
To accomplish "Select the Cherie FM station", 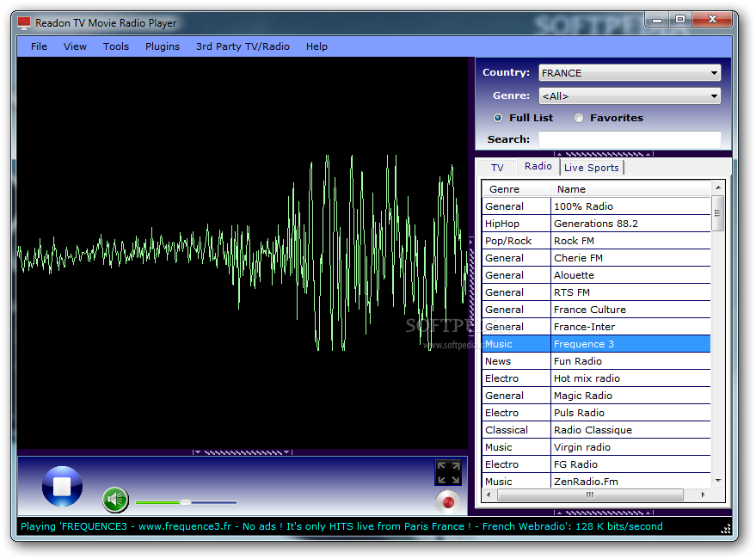I will click(x=596, y=258).
